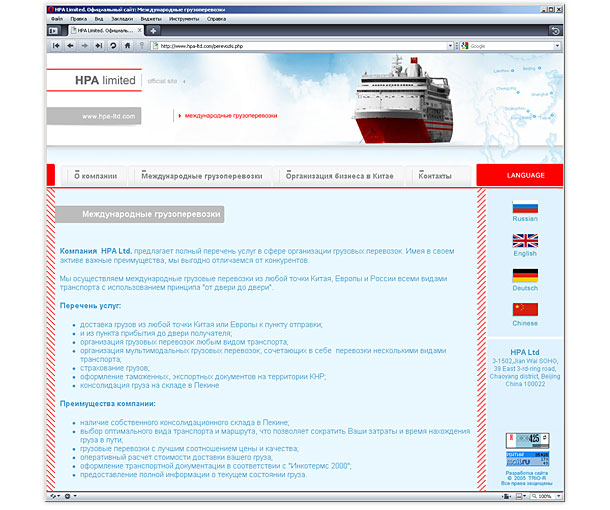This screenshot has width=610, height=510.
Task: Click the Opera Link sync status icon
Action: point(53,496)
